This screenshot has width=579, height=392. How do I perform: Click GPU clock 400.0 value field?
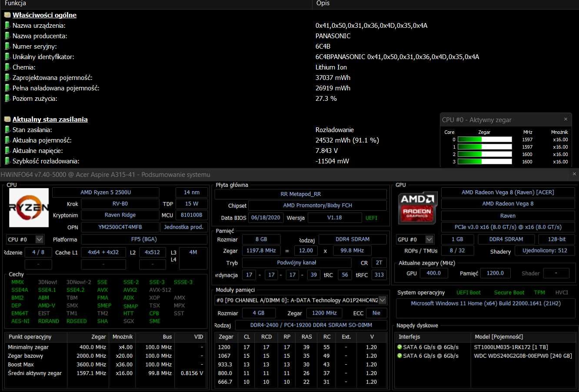[x=433, y=273]
